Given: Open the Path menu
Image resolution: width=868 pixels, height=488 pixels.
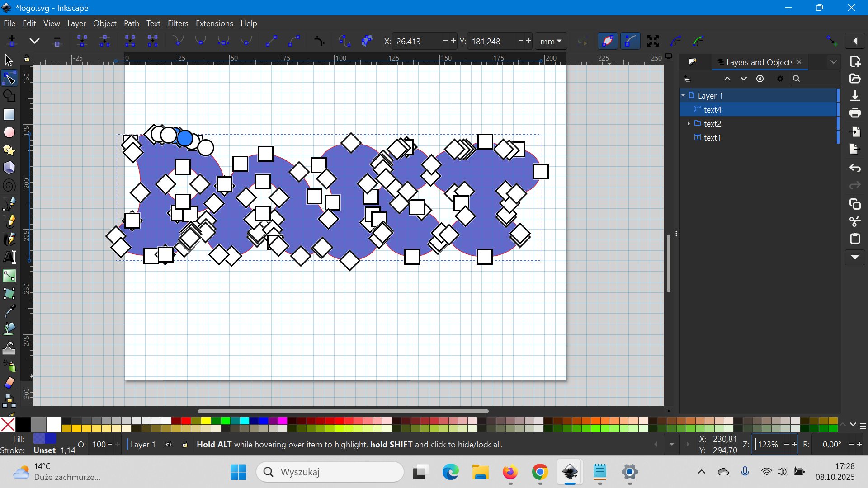Looking at the screenshot, I should tap(131, 23).
